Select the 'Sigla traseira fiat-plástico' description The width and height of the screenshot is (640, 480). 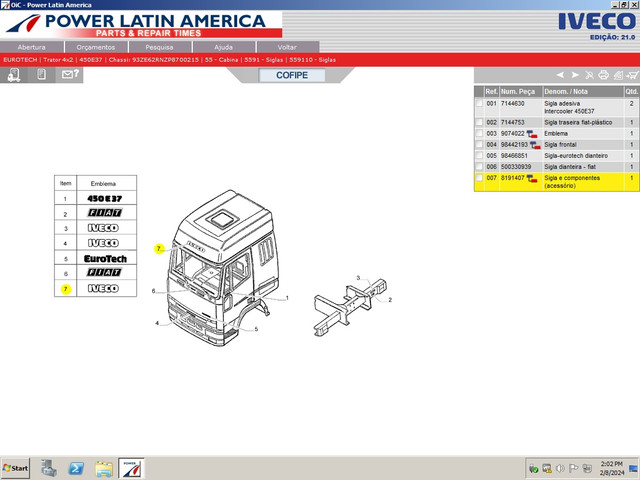click(x=578, y=122)
